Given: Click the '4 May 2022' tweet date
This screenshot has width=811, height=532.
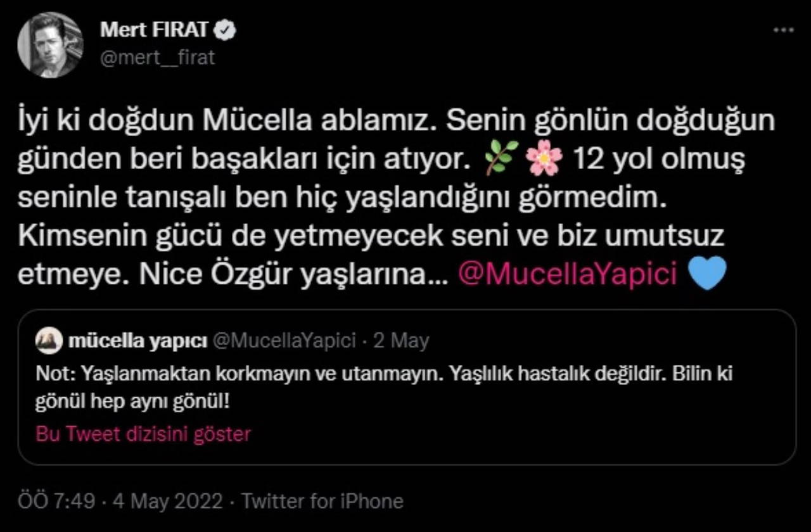Looking at the screenshot, I should (167, 502).
